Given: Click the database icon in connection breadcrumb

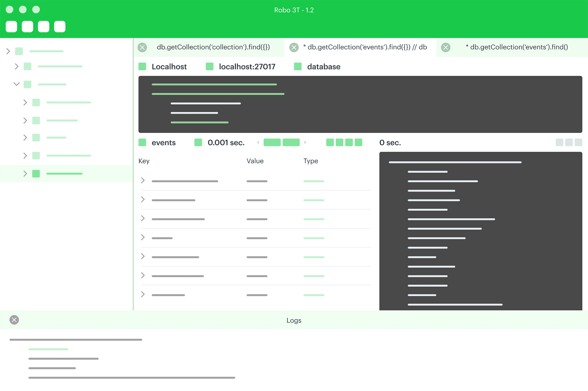Looking at the screenshot, I should (298, 66).
